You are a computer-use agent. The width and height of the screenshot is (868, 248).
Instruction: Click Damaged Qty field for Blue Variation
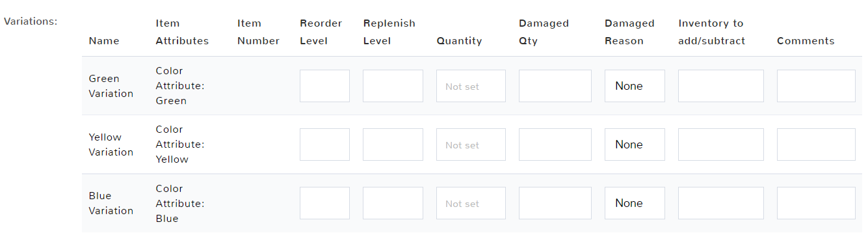point(555,203)
